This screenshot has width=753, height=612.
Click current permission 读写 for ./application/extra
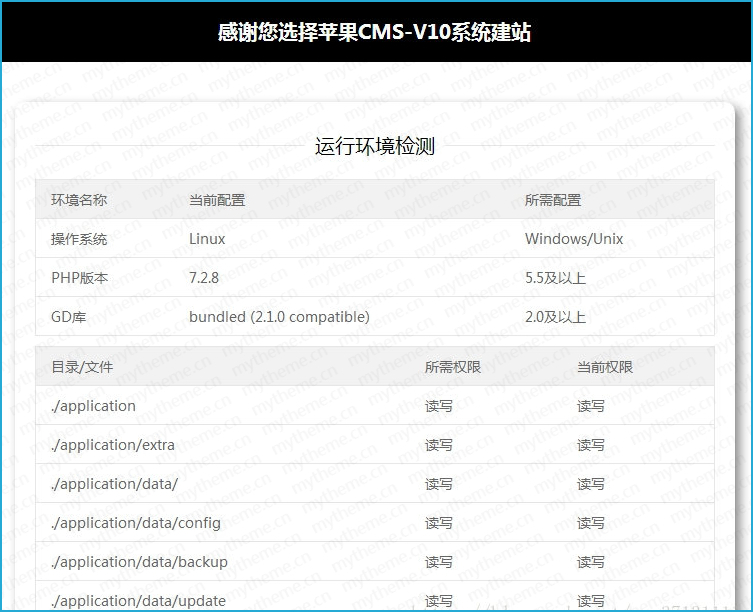coord(591,445)
